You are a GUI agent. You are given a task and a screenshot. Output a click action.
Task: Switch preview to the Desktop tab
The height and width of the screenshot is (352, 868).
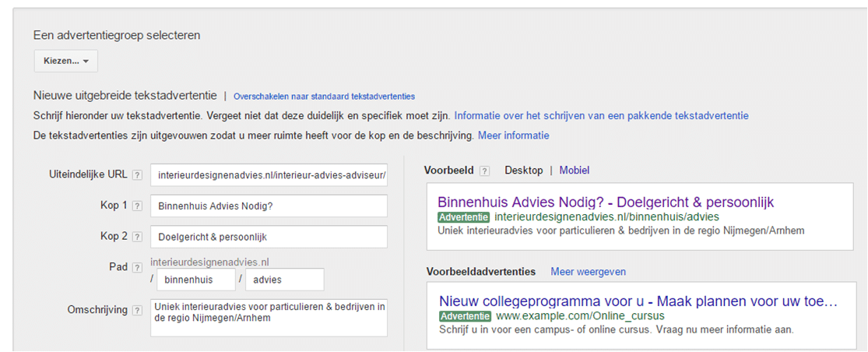coord(524,171)
